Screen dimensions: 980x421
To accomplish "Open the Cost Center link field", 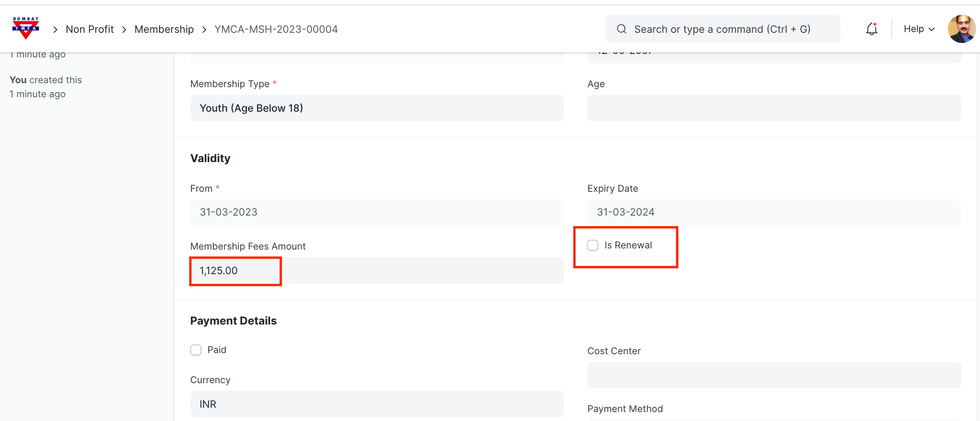I will 774,375.
